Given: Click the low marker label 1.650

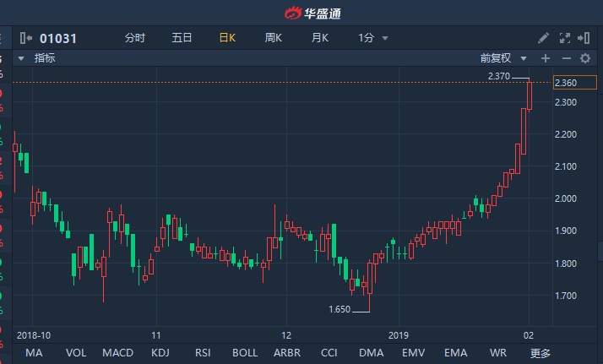Looking at the screenshot, I should [x=340, y=309].
